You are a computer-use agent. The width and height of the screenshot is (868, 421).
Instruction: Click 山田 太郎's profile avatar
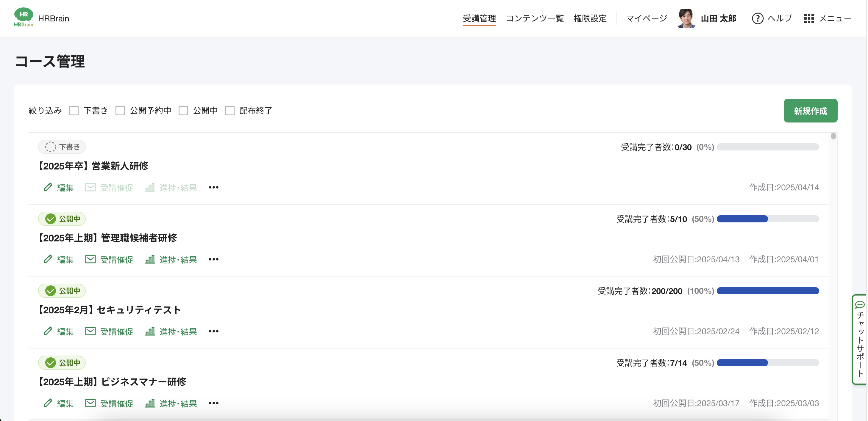tap(686, 18)
